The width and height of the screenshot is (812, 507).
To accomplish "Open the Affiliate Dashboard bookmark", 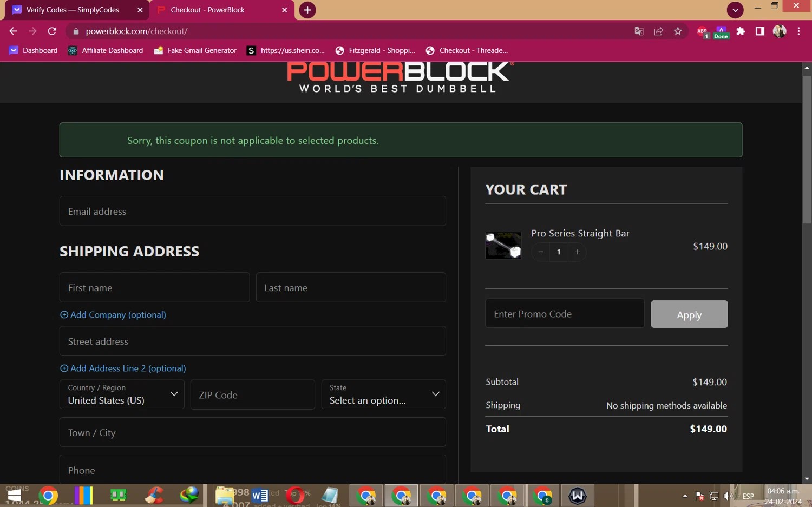I will pos(106,50).
